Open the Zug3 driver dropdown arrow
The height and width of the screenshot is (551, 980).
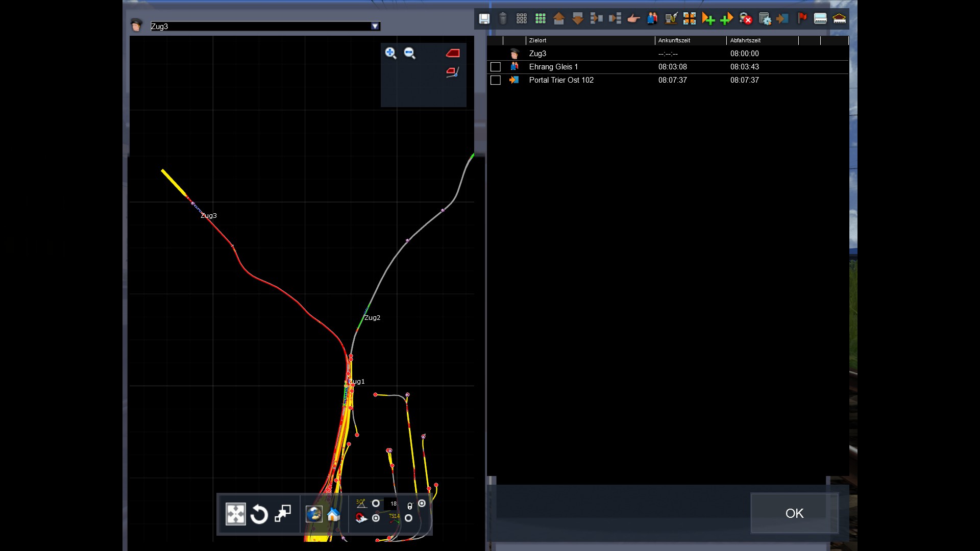coord(375,26)
